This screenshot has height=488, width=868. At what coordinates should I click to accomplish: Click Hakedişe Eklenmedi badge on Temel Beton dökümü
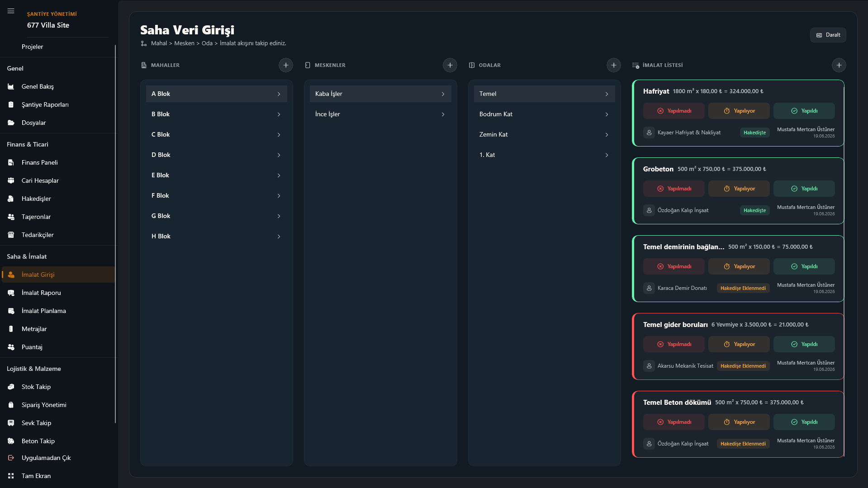coord(743,444)
